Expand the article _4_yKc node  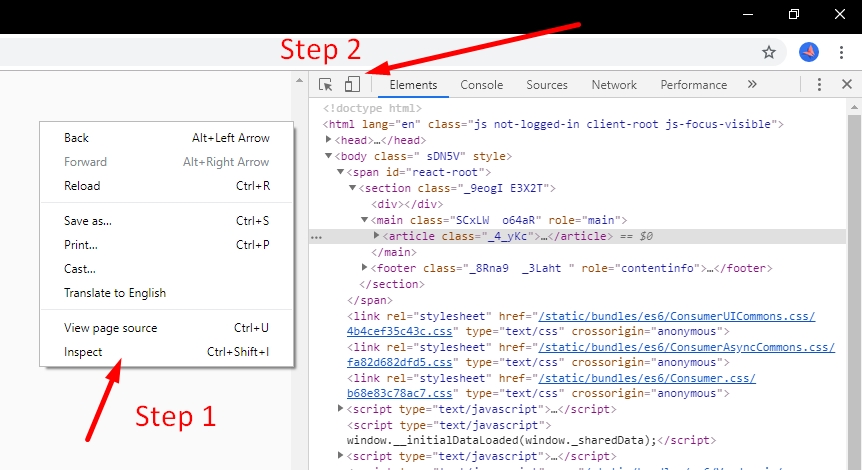[376, 235]
